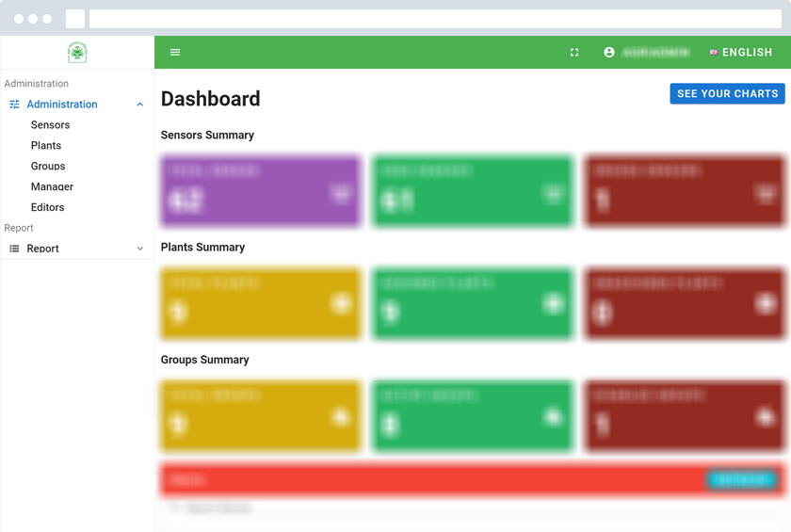Screen dimensions: 791x532
Task: Click the user account avatar icon
Action: tap(609, 53)
